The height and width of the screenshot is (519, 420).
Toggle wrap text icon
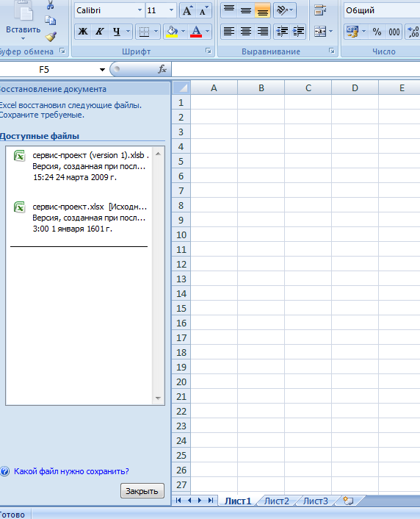pyautogui.click(x=320, y=10)
